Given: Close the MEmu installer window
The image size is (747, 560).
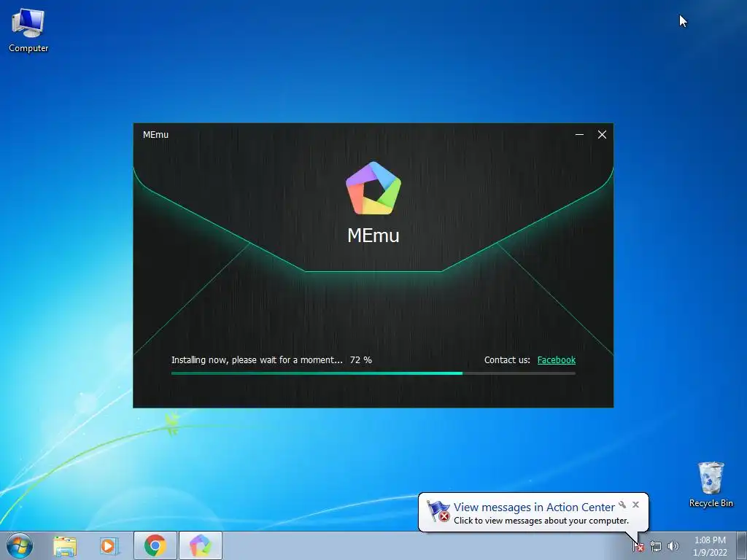Looking at the screenshot, I should tap(602, 135).
